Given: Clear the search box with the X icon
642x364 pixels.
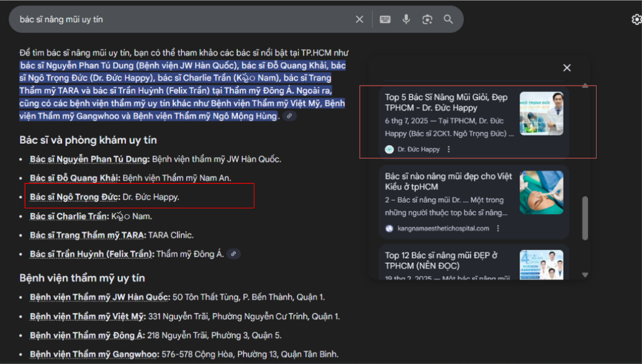Looking at the screenshot, I should [x=359, y=19].
